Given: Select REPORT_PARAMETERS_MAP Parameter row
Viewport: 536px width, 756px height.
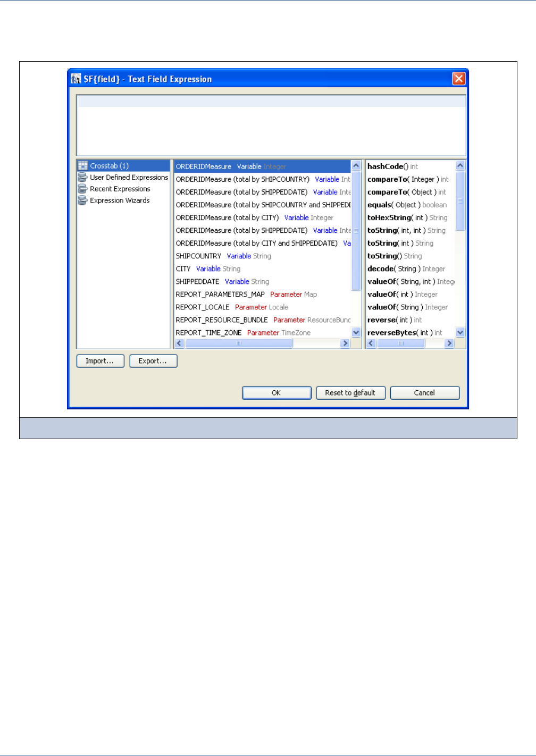Looking at the screenshot, I should coord(263,294).
